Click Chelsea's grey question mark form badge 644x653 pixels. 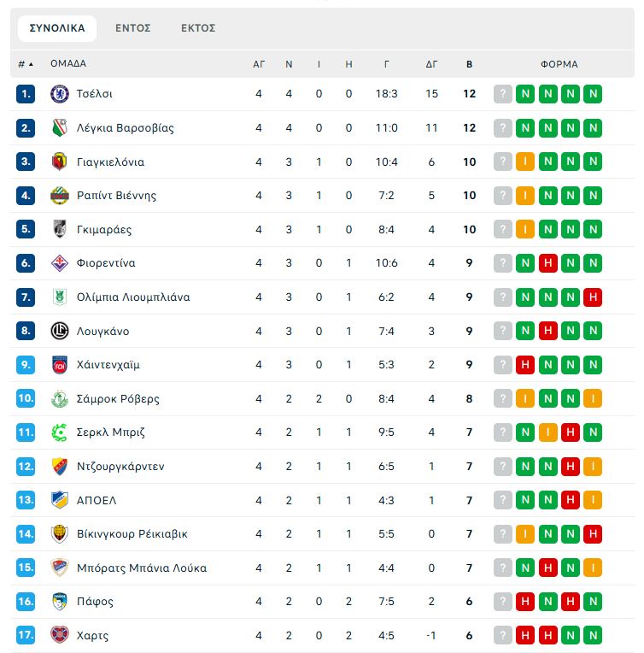503,94
